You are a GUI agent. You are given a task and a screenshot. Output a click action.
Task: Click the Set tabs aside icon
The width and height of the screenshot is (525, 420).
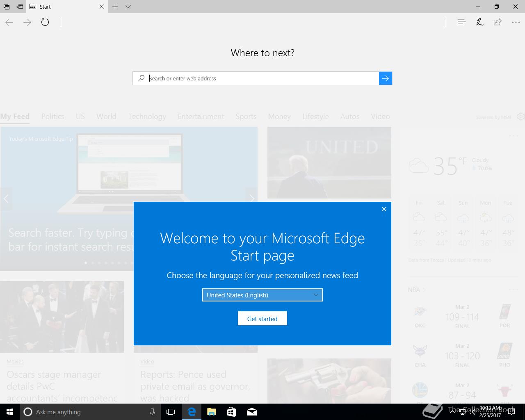click(20, 7)
